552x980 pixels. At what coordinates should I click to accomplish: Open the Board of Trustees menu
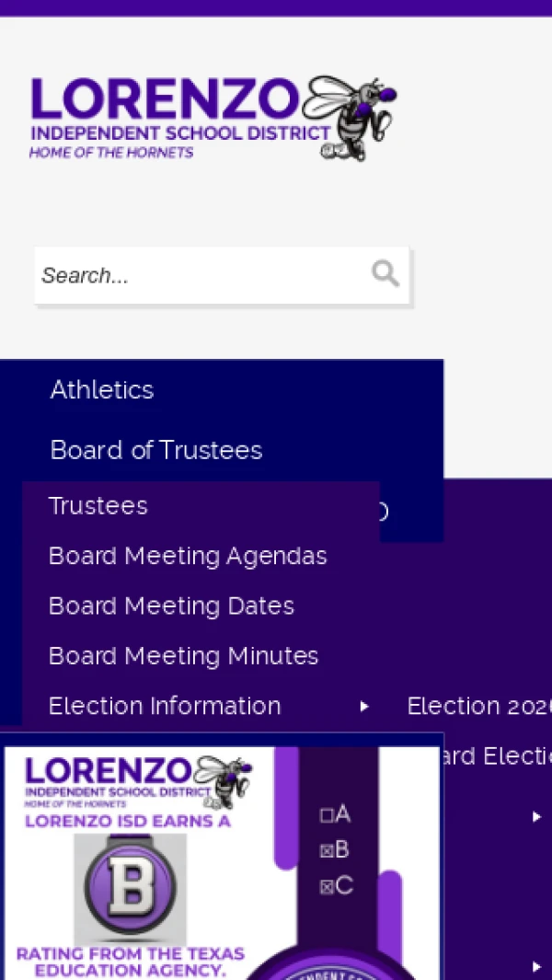pyautogui.click(x=156, y=450)
